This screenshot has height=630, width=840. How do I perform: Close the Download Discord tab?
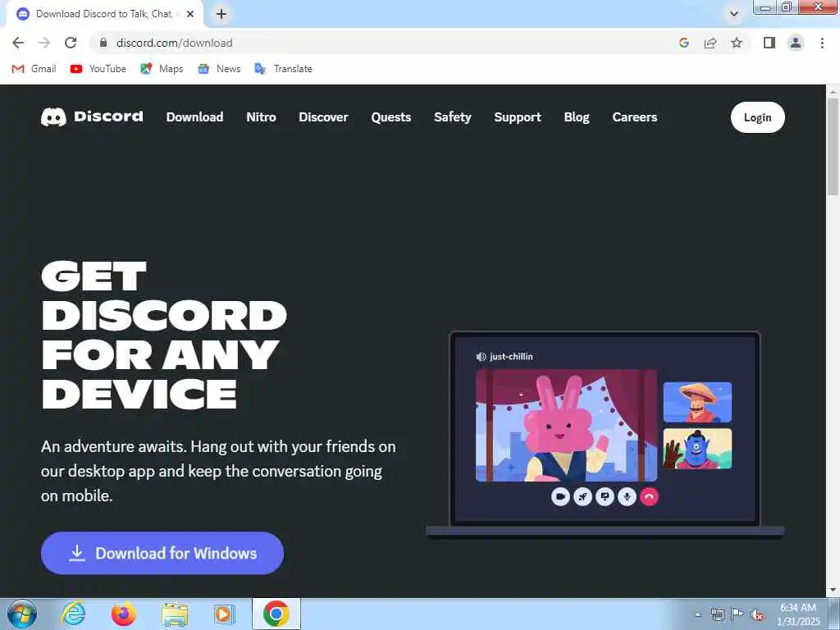189,14
